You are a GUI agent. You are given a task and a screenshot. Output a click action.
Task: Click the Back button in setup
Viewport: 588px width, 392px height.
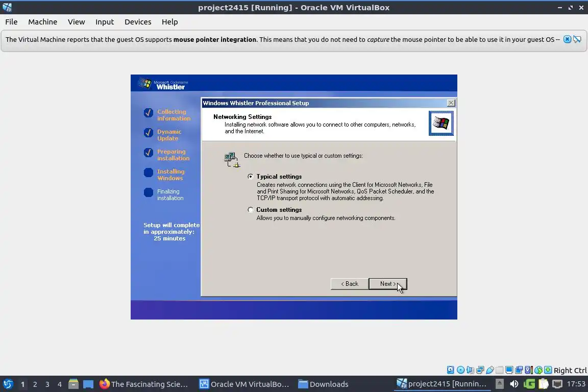click(x=350, y=284)
